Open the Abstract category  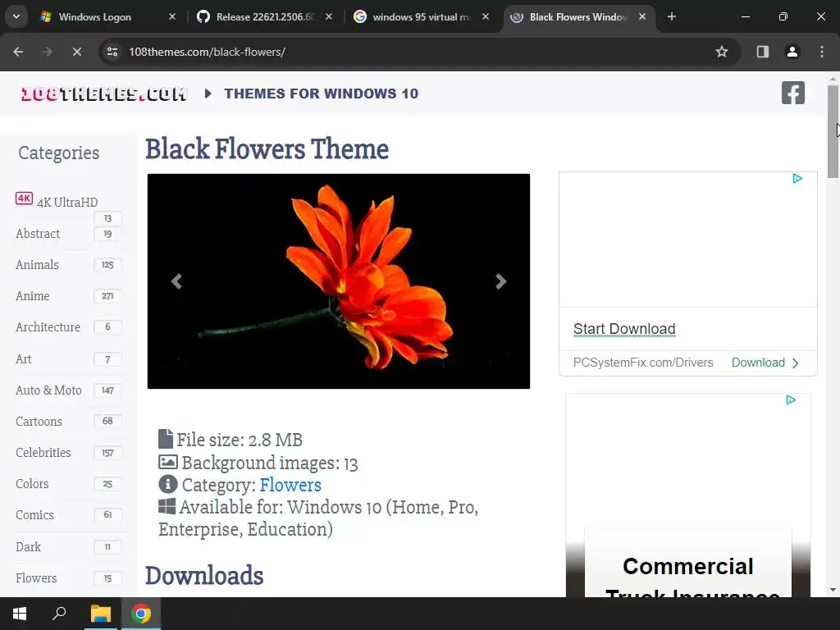[38, 234]
